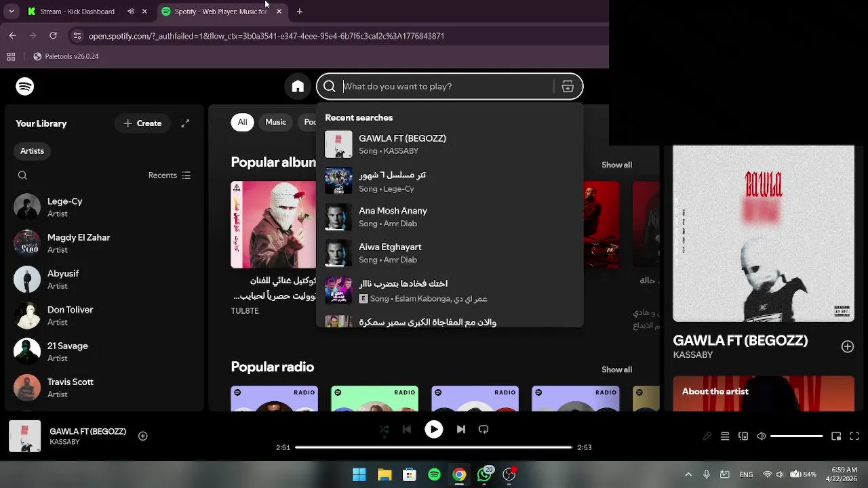The height and width of the screenshot is (488, 868).
Task: Expand Your Library to full view
Action: click(185, 123)
